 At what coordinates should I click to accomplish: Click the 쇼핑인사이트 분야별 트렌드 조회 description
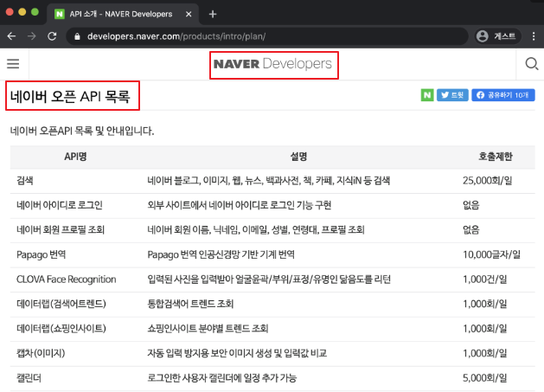(x=208, y=329)
